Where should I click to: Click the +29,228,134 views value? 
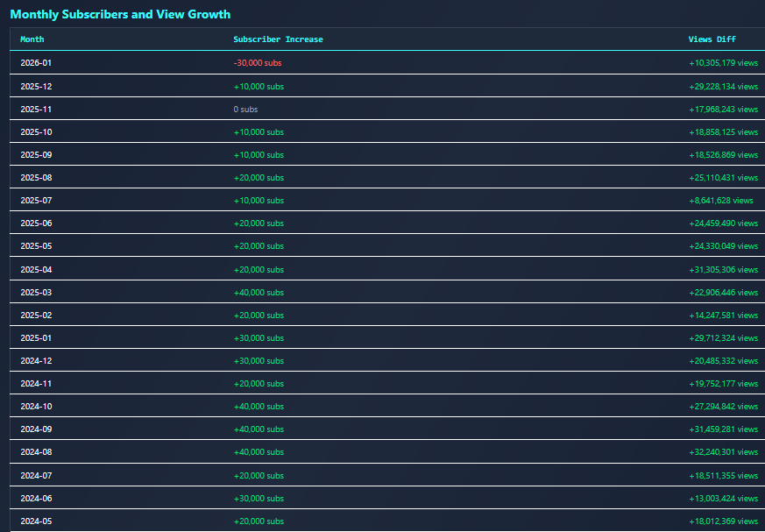(724, 87)
